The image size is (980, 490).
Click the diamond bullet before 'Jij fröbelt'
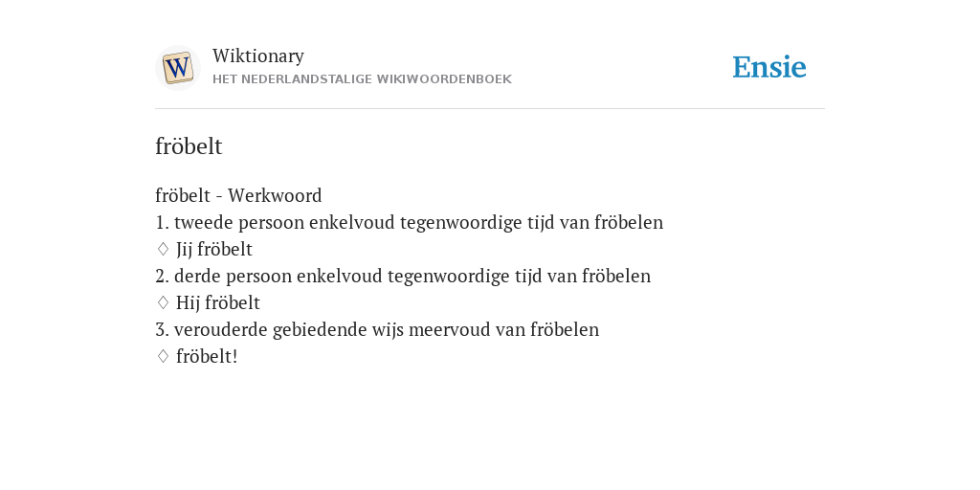point(163,250)
